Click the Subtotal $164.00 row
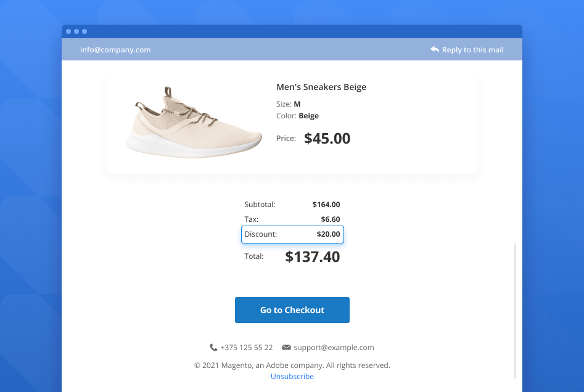The width and height of the screenshot is (584, 392). [292, 205]
